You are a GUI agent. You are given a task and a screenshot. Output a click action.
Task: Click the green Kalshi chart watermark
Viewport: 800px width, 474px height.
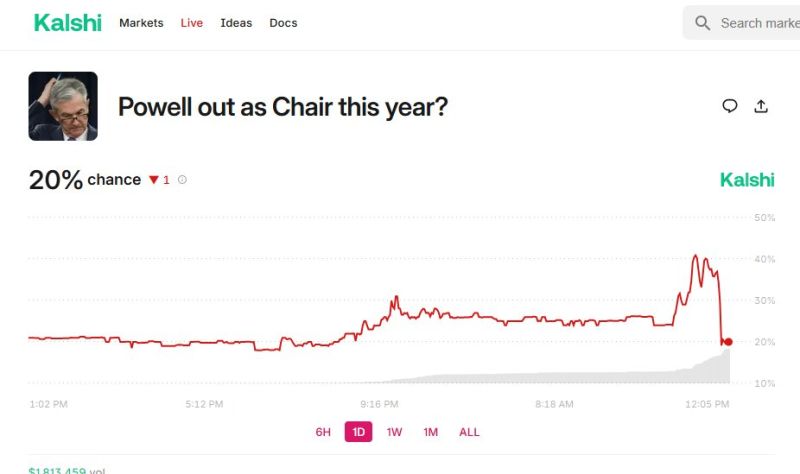pyautogui.click(x=747, y=180)
